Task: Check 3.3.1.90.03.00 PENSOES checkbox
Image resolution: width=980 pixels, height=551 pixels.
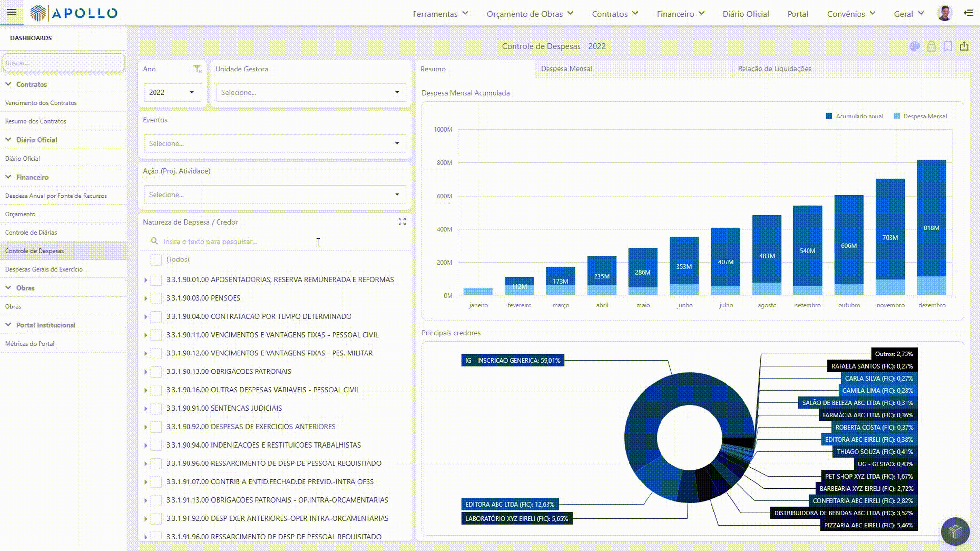Action: pyautogui.click(x=156, y=298)
